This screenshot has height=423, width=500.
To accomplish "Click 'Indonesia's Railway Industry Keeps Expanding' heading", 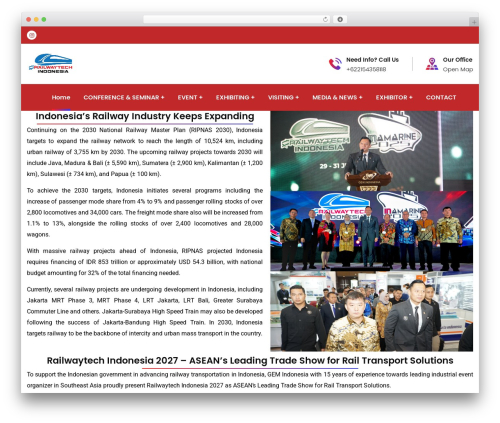I will (145, 116).
